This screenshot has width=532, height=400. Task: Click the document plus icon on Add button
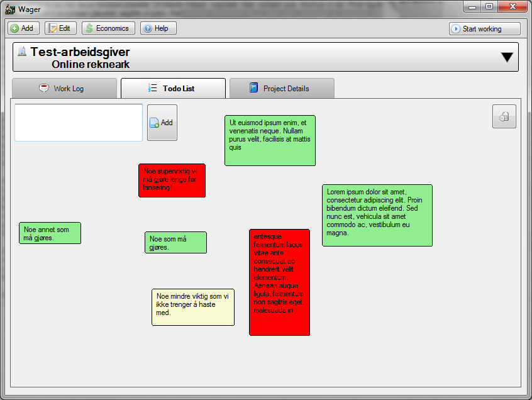pyautogui.click(x=154, y=123)
